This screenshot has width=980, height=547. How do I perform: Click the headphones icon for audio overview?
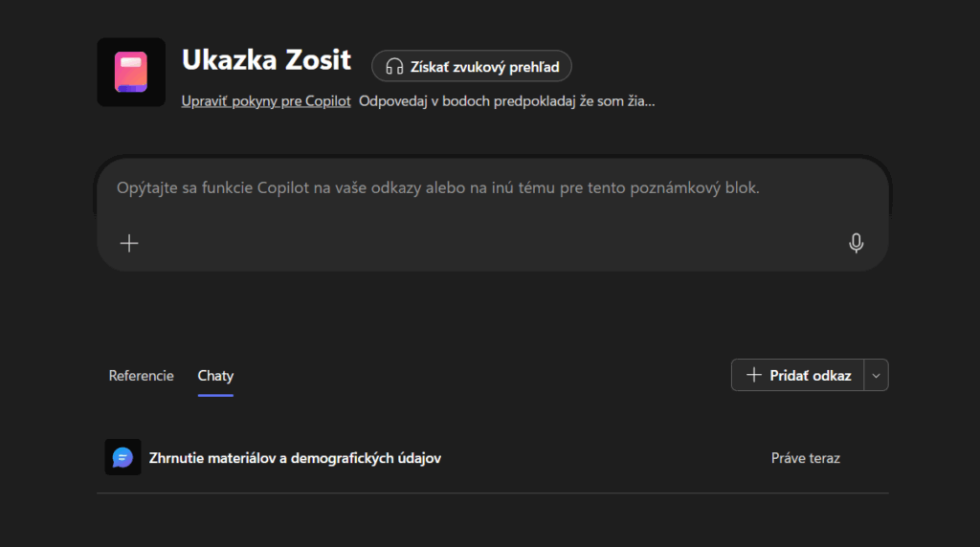394,67
